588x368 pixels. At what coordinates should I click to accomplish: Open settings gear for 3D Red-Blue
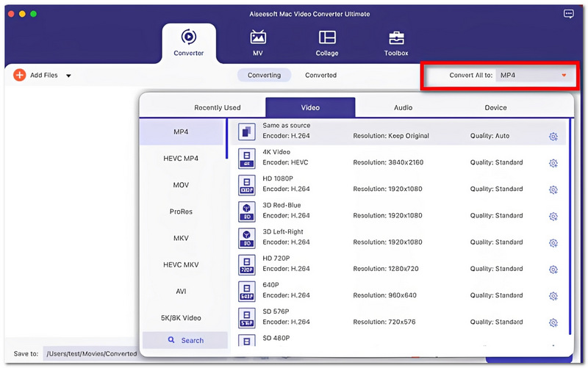tap(553, 217)
